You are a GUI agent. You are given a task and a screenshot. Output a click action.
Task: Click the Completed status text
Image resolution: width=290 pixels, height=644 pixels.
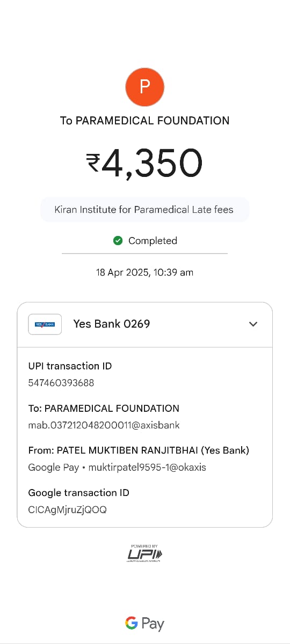(x=153, y=241)
